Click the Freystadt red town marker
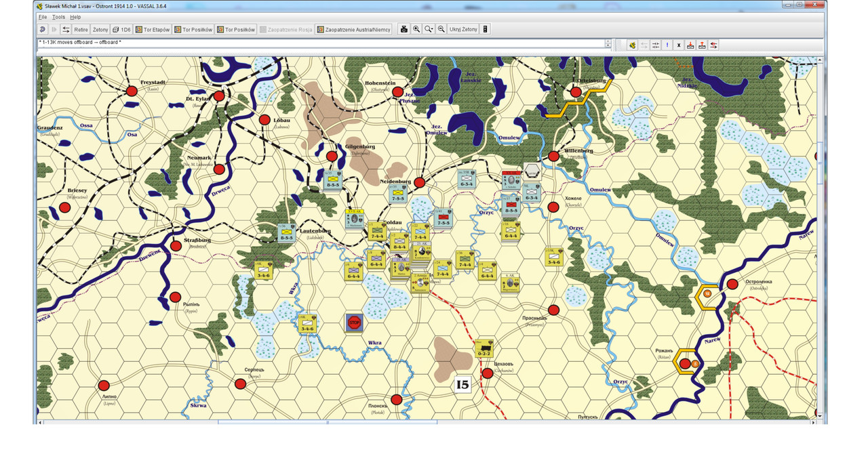 132,91
